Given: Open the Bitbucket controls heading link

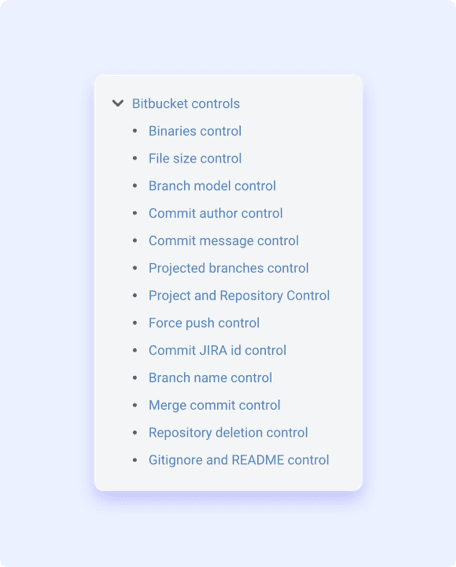Looking at the screenshot, I should (186, 103).
